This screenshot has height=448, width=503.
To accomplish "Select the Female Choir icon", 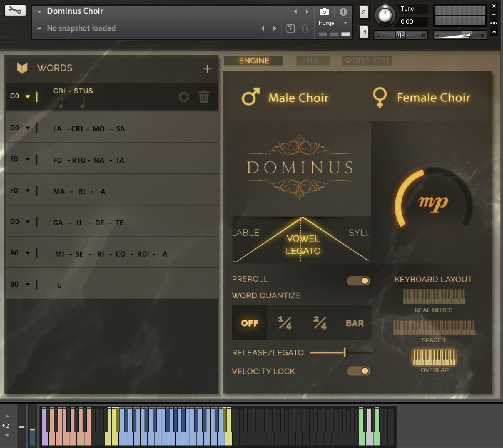I will click(x=380, y=97).
